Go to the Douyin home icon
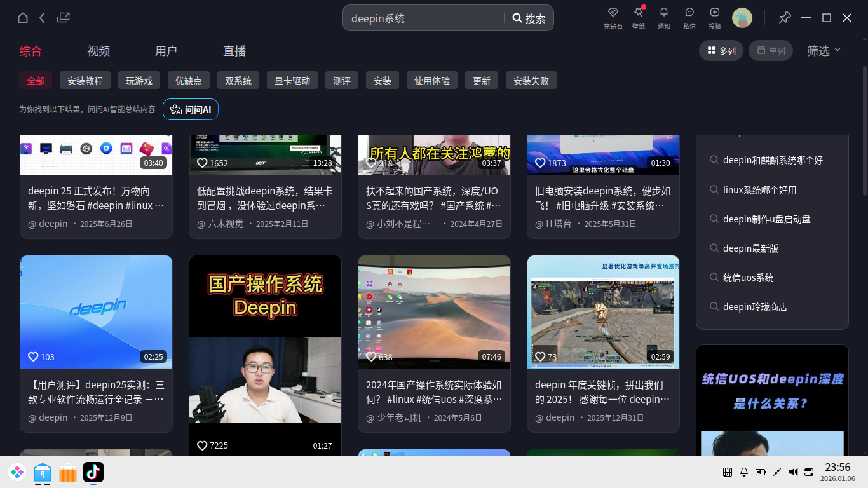 23,18
